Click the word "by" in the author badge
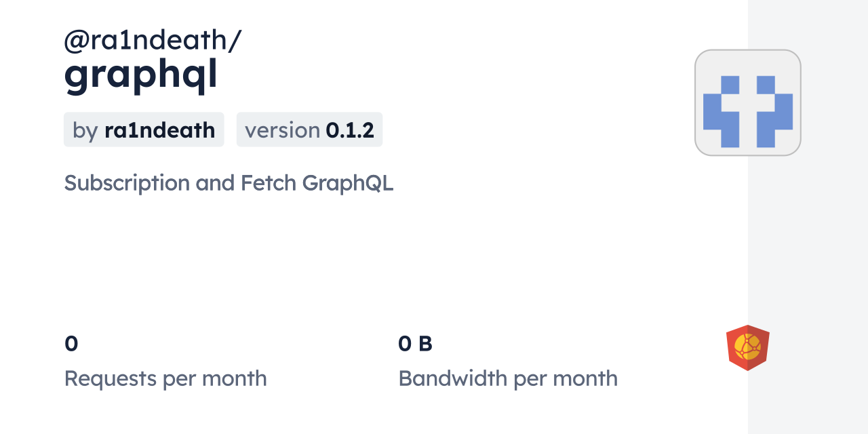The height and width of the screenshot is (434, 868). click(x=85, y=130)
